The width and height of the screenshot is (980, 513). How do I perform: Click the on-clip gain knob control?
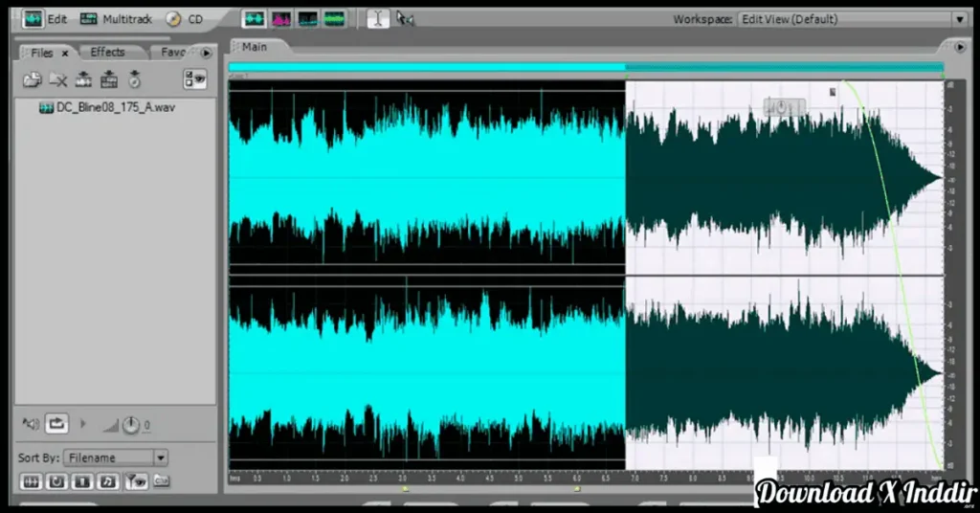pos(784,107)
